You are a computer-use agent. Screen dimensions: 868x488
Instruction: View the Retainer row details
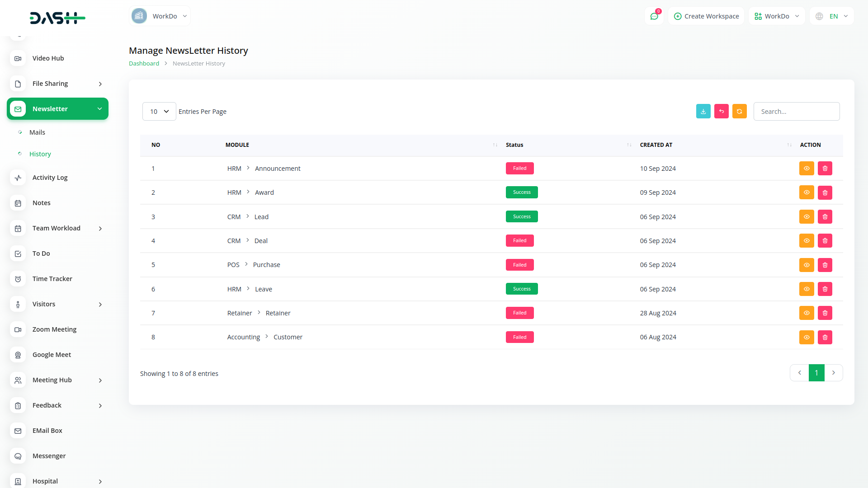806,313
